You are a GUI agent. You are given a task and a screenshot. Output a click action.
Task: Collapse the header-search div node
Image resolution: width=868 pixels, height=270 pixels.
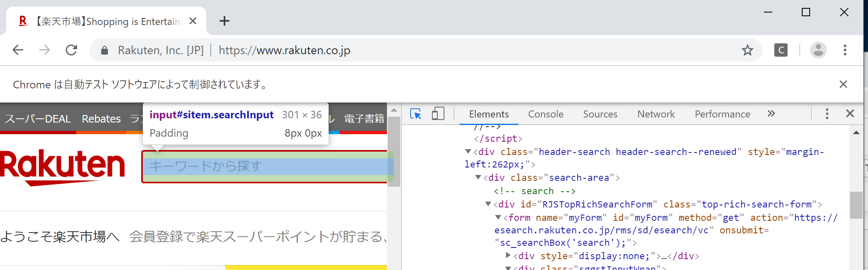tap(468, 152)
